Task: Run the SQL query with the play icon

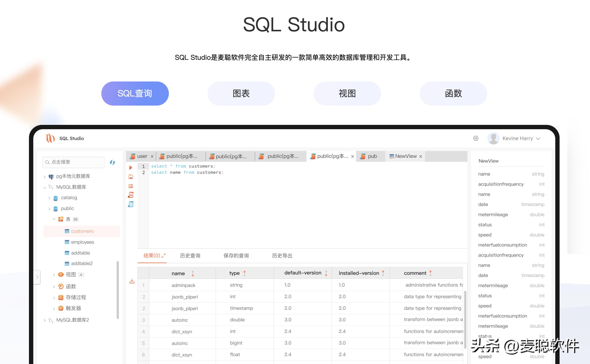Action: pos(131,168)
